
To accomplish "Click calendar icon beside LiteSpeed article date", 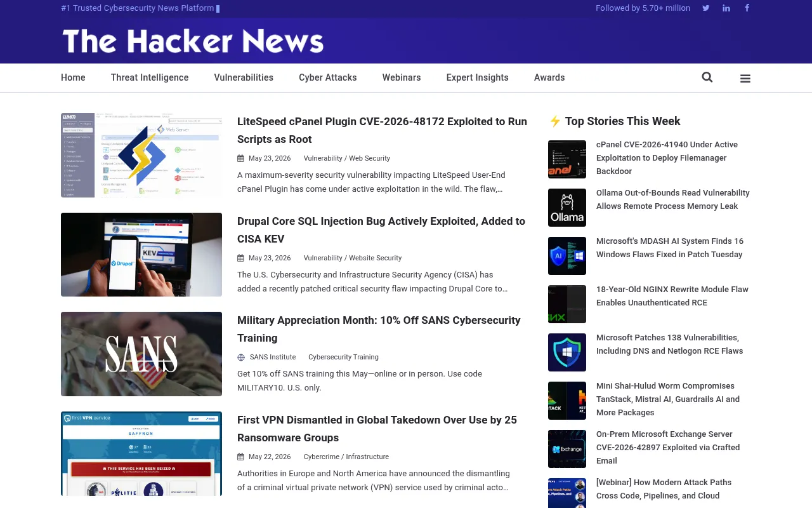I will 240,159.
